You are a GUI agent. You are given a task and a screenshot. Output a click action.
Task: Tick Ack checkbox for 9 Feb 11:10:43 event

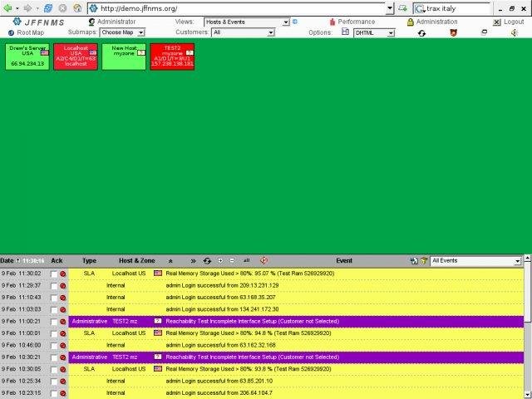pyautogui.click(x=54, y=298)
